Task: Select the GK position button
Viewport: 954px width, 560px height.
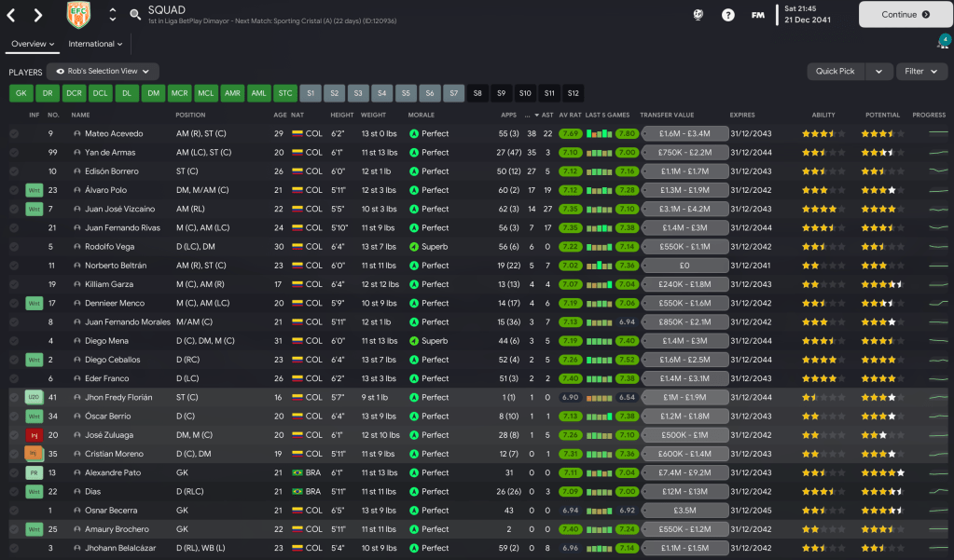Action: [x=21, y=93]
